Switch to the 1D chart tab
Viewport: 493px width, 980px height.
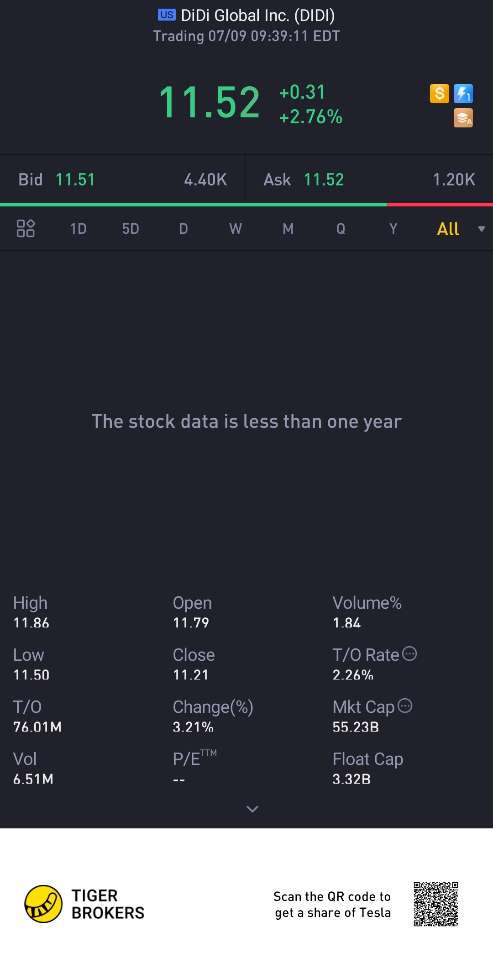[78, 229]
